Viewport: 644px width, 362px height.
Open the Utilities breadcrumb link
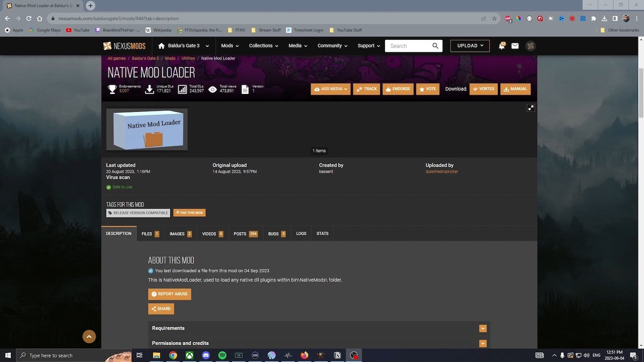point(188,59)
